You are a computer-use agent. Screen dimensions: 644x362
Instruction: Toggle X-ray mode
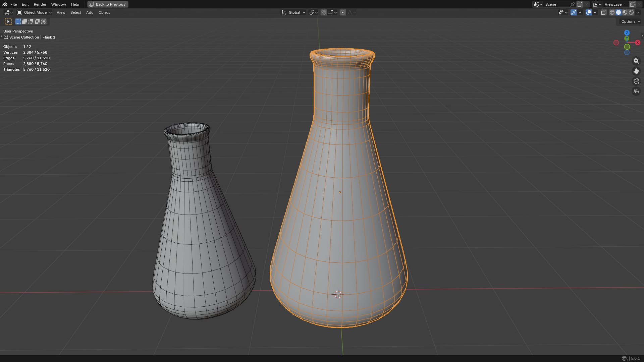point(604,12)
